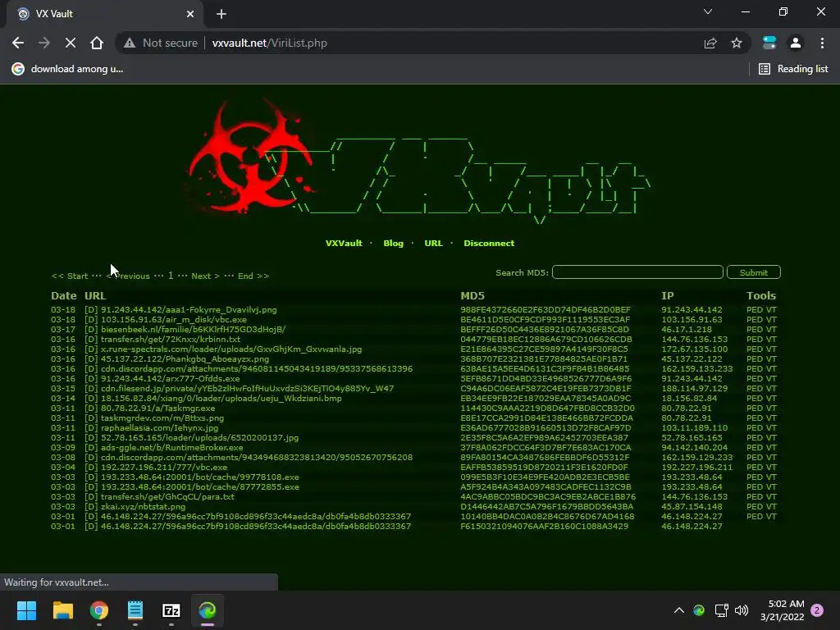
Task: Click IP address 46.17.1.218
Action: pyautogui.click(x=687, y=330)
